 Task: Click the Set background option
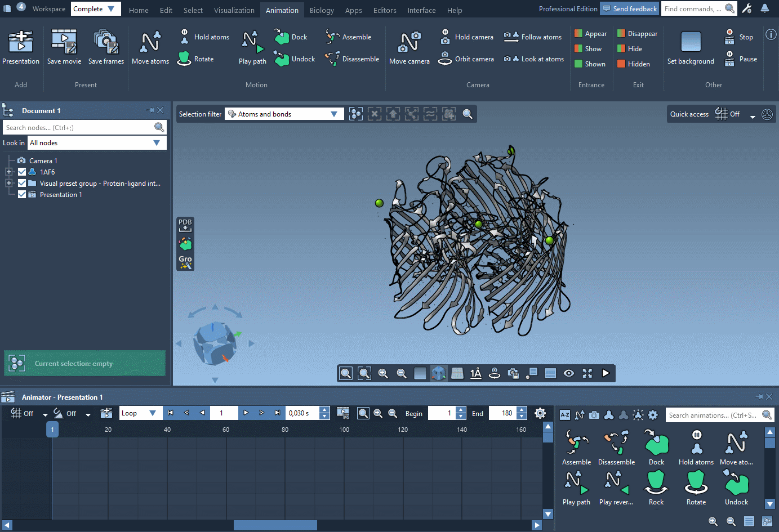(690, 47)
